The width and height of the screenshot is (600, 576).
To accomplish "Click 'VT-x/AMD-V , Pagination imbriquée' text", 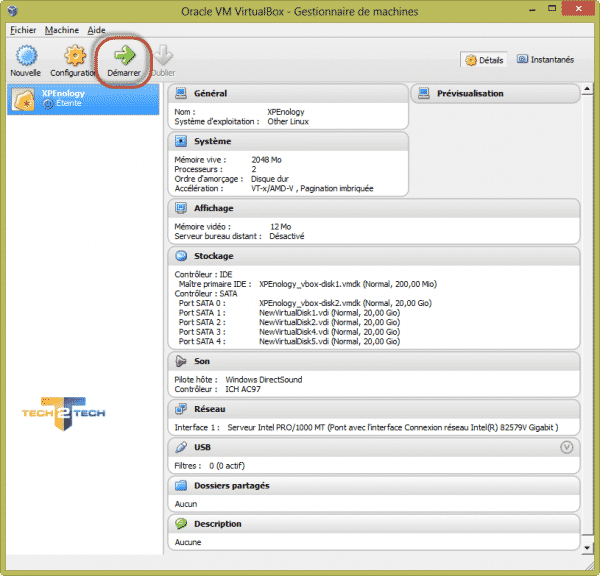I will pos(312,189).
